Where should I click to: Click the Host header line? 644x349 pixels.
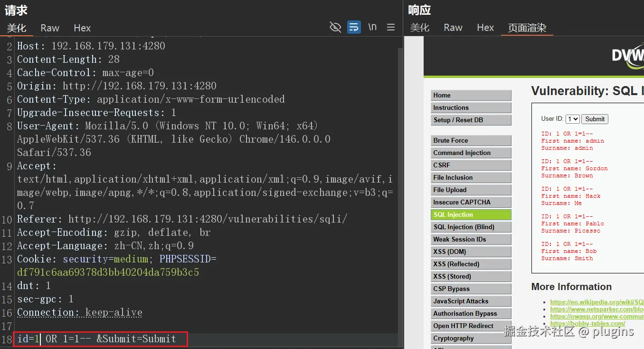coord(91,46)
